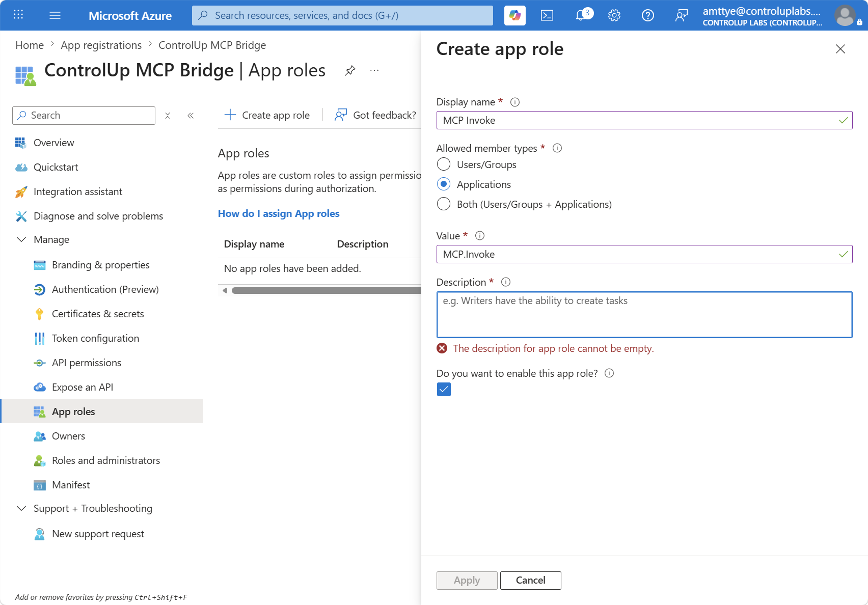Open the Help question mark icon
The height and width of the screenshot is (605, 868).
coord(648,15)
